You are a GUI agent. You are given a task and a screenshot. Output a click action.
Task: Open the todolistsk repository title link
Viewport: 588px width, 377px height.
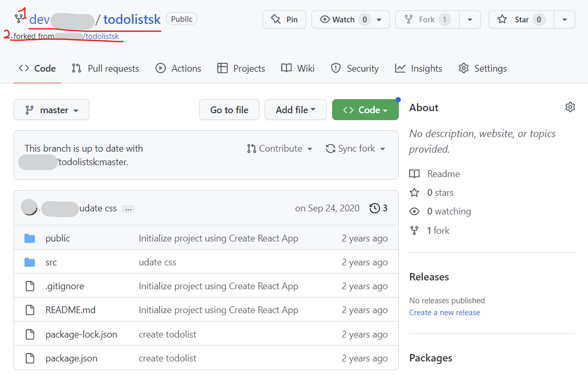pos(132,19)
